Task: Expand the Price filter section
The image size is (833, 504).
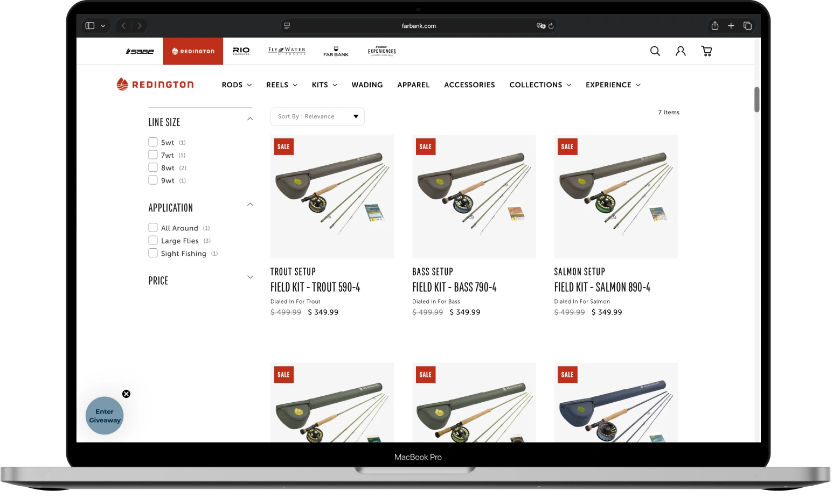Action: pyautogui.click(x=250, y=277)
